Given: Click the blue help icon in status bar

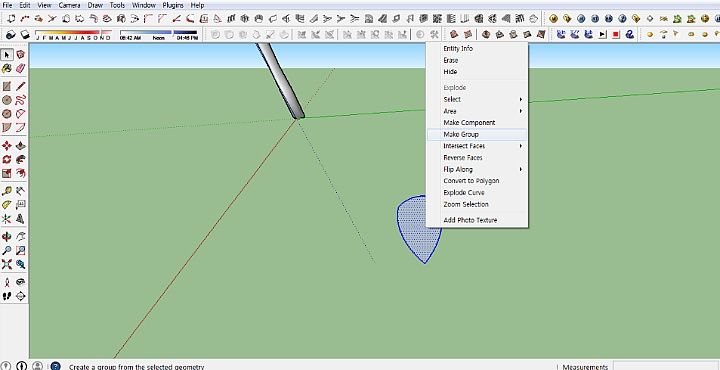Looking at the screenshot, I should click(55, 366).
